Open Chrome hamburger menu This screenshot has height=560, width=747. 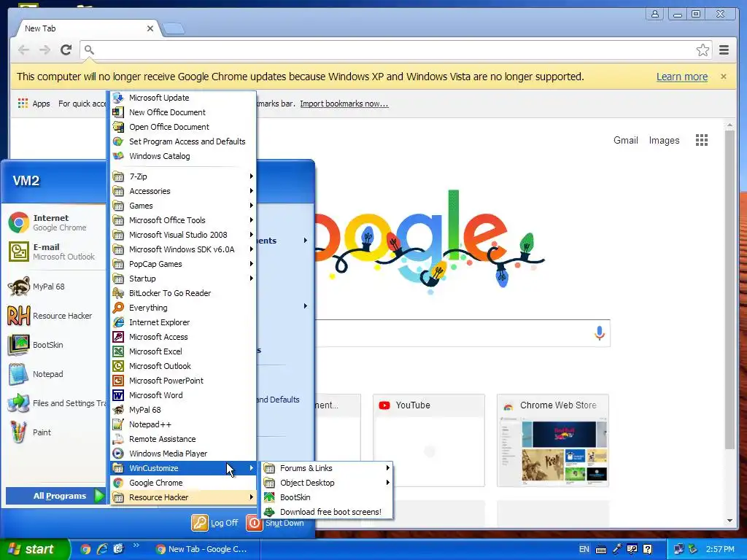(x=724, y=50)
